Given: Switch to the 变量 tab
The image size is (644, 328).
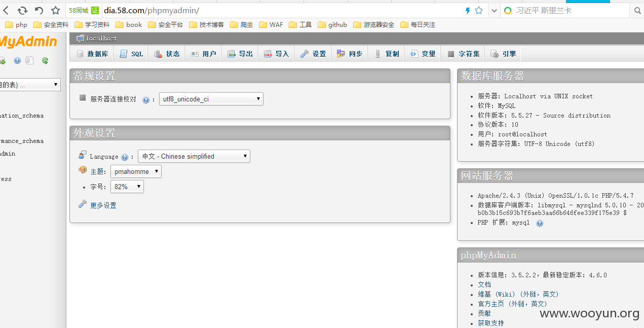Looking at the screenshot, I should point(423,54).
